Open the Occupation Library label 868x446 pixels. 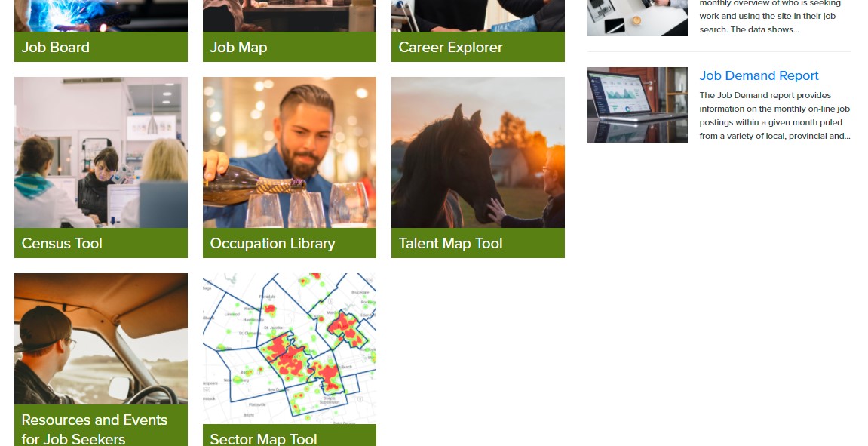point(290,243)
